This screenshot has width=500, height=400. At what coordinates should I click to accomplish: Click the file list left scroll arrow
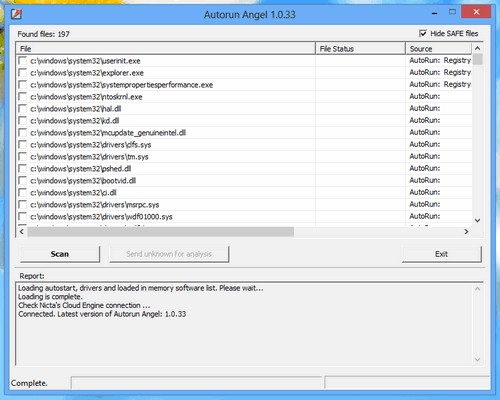(22, 231)
